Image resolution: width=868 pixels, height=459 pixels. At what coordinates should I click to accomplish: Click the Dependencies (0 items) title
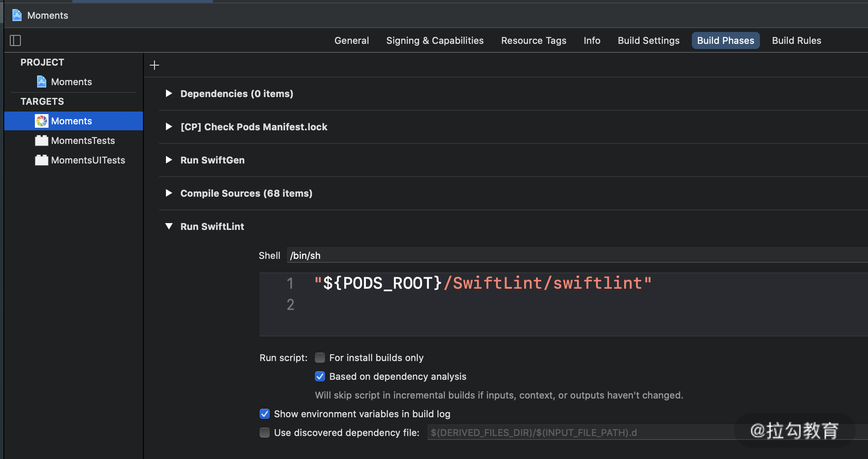pyautogui.click(x=237, y=94)
